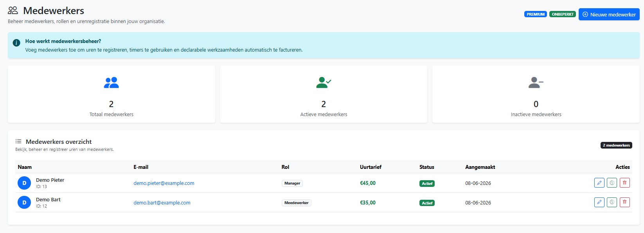644x233 pixels.
Task: Click the Meedewerker role badge
Action: (x=297, y=203)
